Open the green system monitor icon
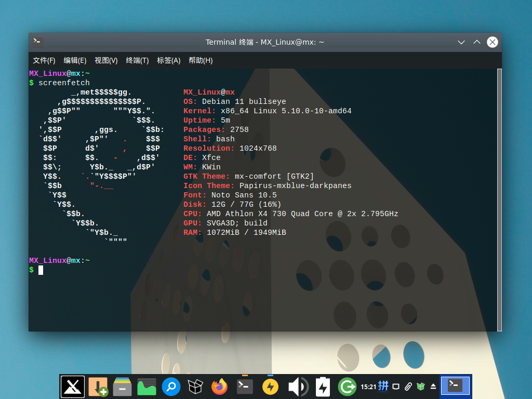 pyautogui.click(x=147, y=387)
